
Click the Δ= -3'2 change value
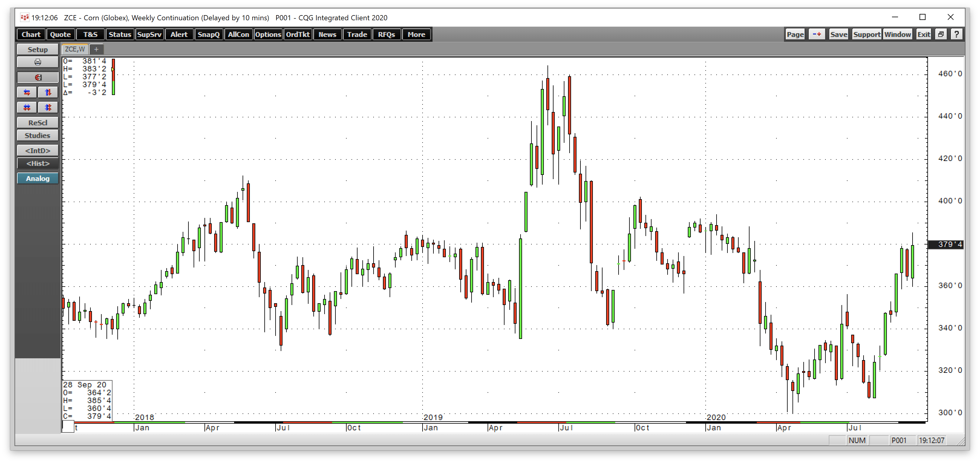point(85,93)
